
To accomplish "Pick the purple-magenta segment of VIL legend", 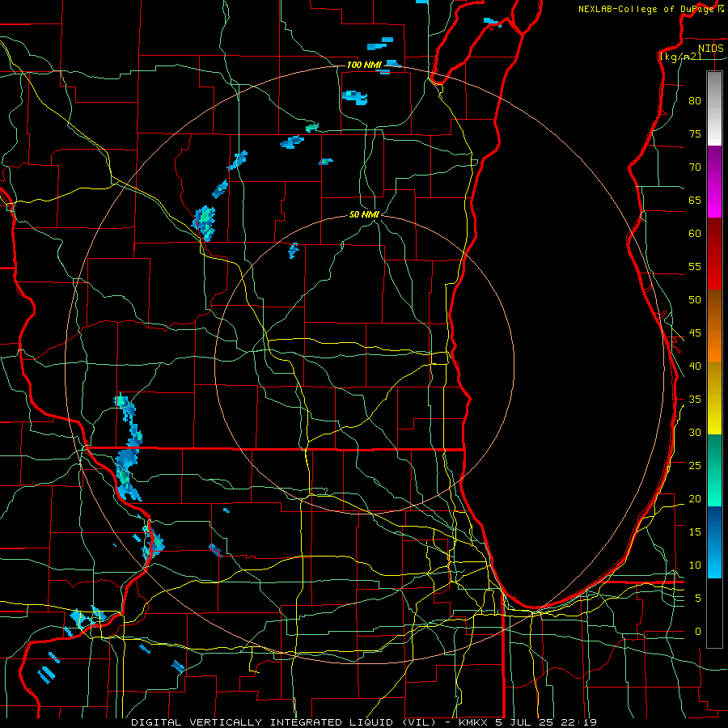I will pos(714,181).
